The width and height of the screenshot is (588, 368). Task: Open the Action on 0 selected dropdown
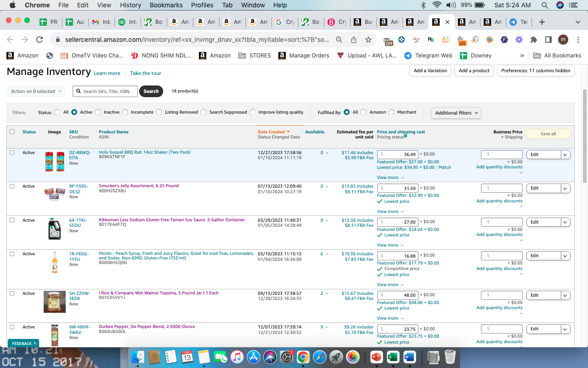click(x=36, y=91)
